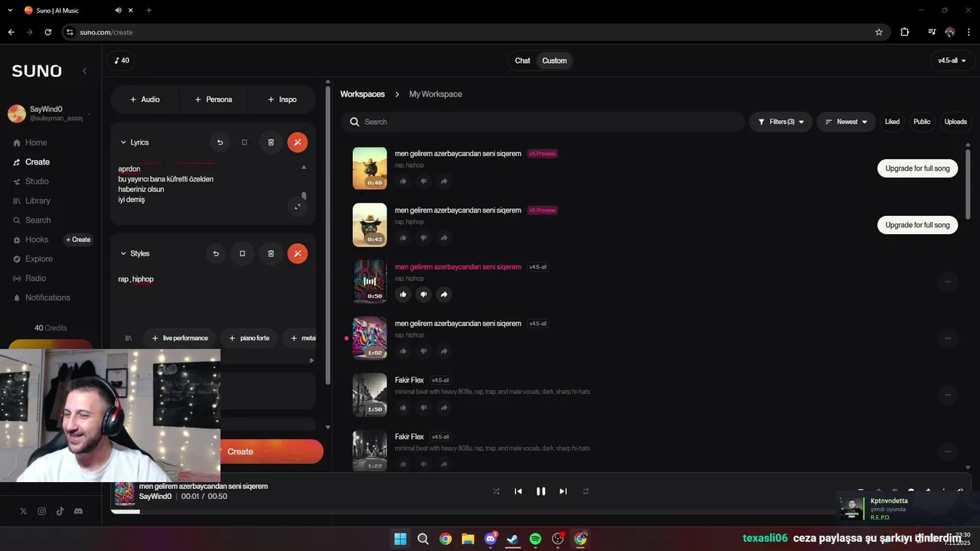
Task: Switch to Chat creation mode
Action: 522,60
